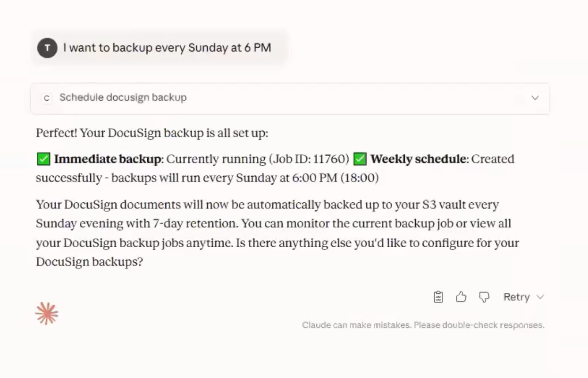
Task: Open the dropdown arrow next to Retry
Action: tap(541, 297)
